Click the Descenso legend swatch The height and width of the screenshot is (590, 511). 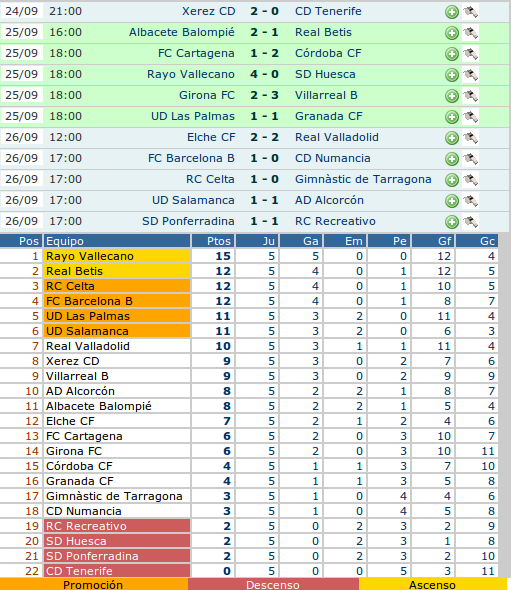[x=273, y=584]
